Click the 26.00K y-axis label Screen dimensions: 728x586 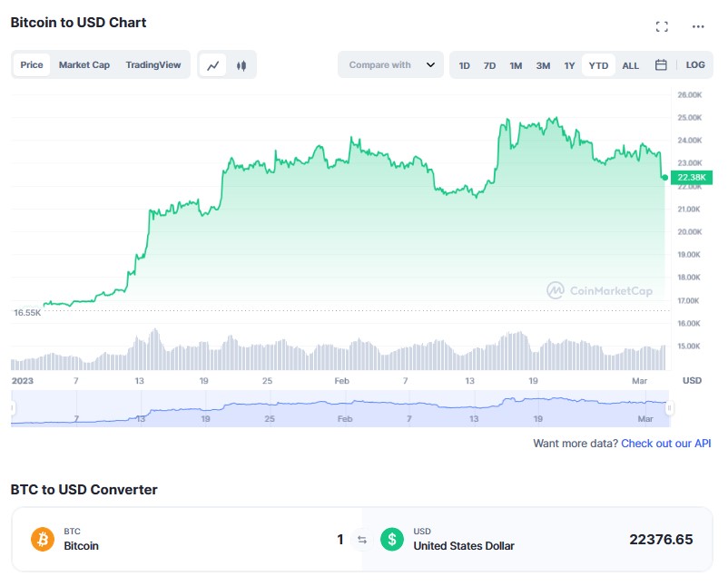pyautogui.click(x=690, y=94)
